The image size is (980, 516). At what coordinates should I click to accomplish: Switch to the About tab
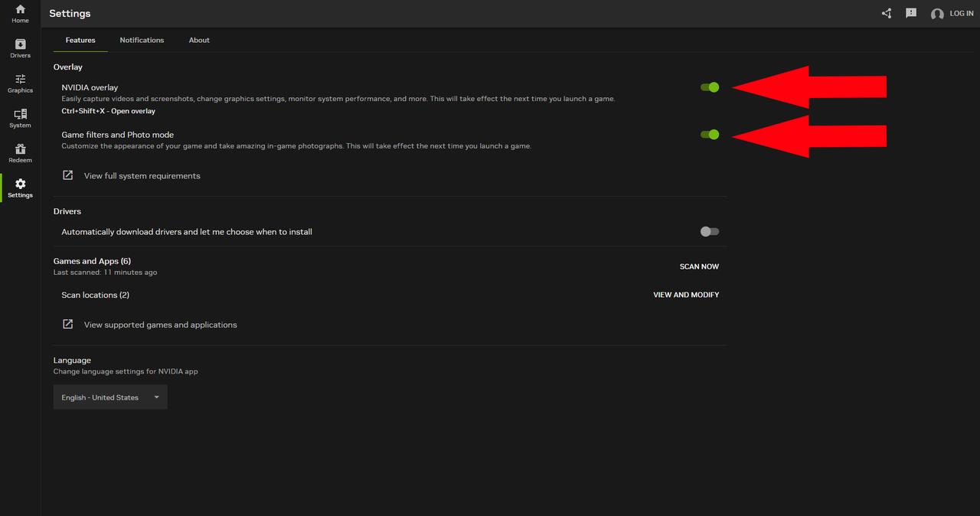point(199,40)
